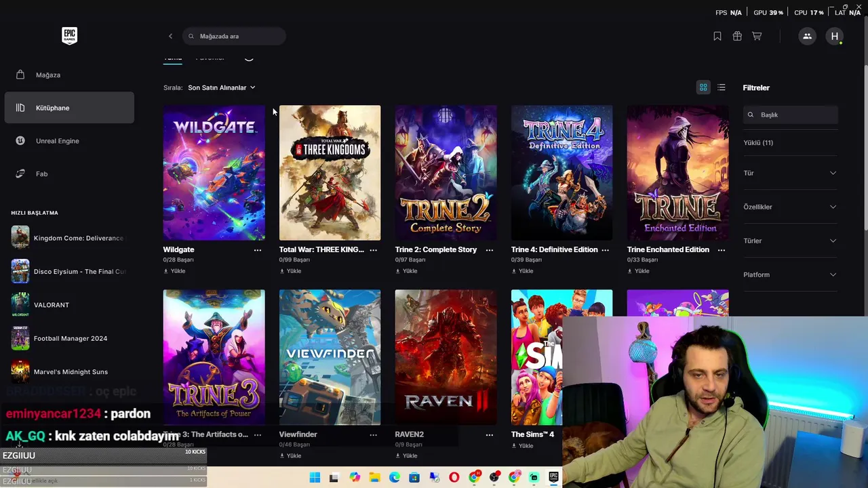Click Yükle under Trine 2: Complete Story
This screenshot has width=868, height=488.
coord(406,271)
